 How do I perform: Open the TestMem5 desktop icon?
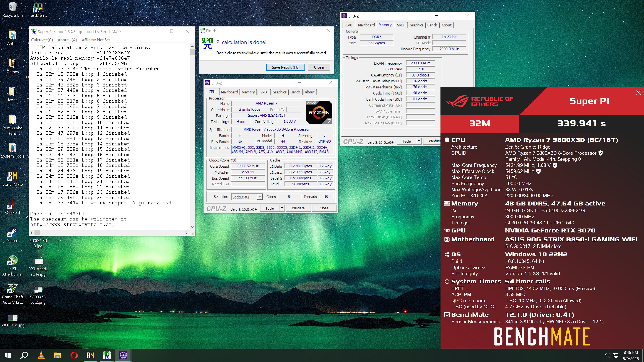[x=38, y=9]
